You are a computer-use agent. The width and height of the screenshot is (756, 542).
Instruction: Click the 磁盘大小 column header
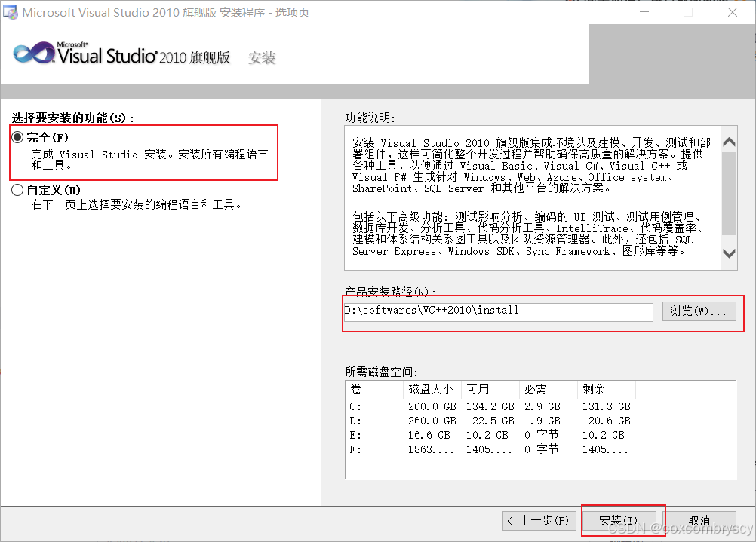coord(432,389)
